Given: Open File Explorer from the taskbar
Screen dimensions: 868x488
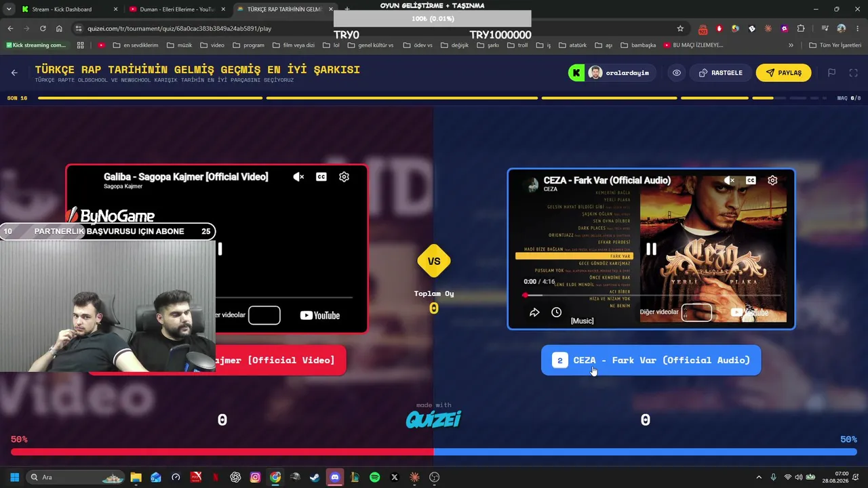Looking at the screenshot, I should 136,477.
